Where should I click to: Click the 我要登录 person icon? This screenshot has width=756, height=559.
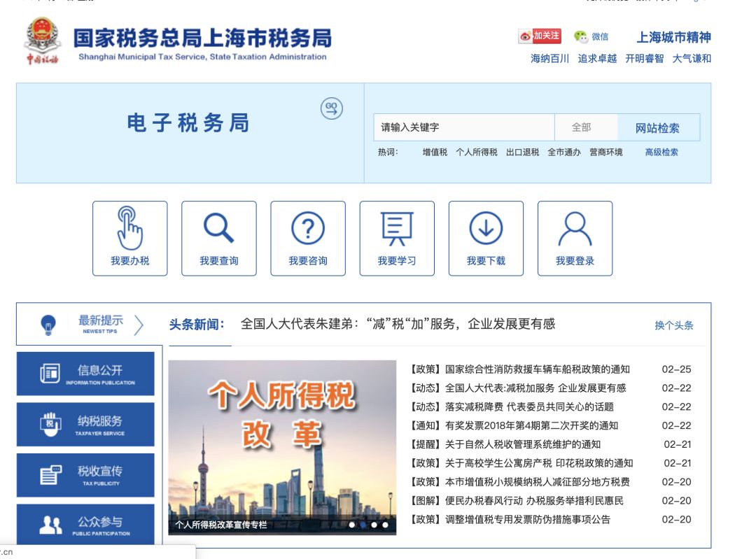[575, 227]
